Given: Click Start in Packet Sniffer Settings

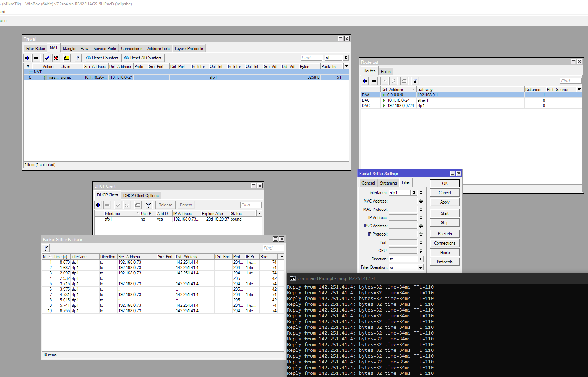Looking at the screenshot, I should (x=445, y=213).
